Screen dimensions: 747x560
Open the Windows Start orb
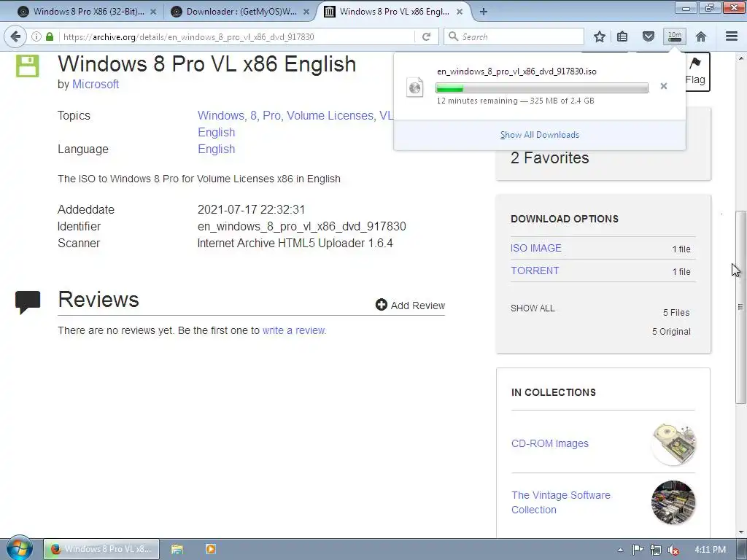tap(19, 548)
